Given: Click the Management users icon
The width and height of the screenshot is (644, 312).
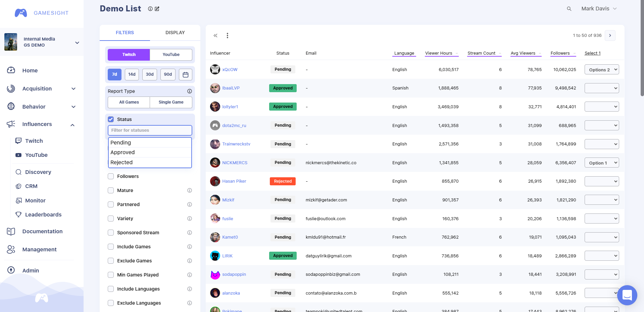Looking at the screenshot, I should point(11,249).
